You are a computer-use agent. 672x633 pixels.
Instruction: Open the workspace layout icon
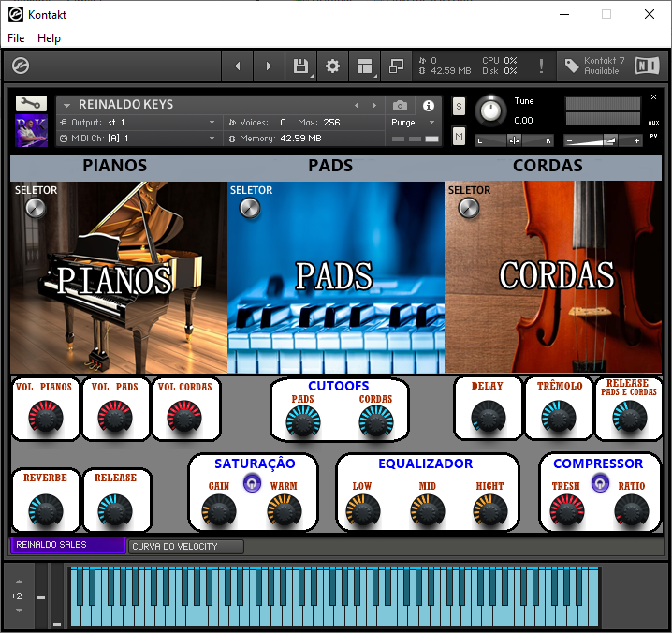(364, 66)
